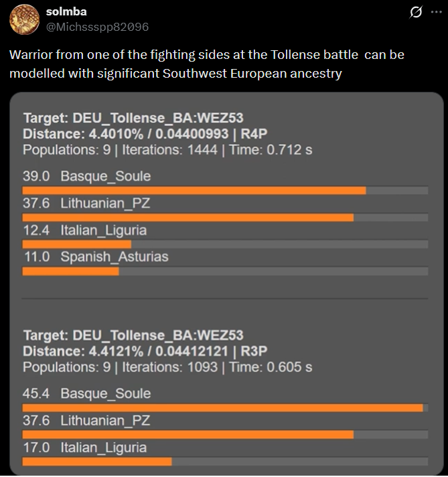Image resolution: width=448 pixels, height=477 pixels.
Task: Click the Spanish_Asturias 11.0 orange bar
Action: (70, 271)
